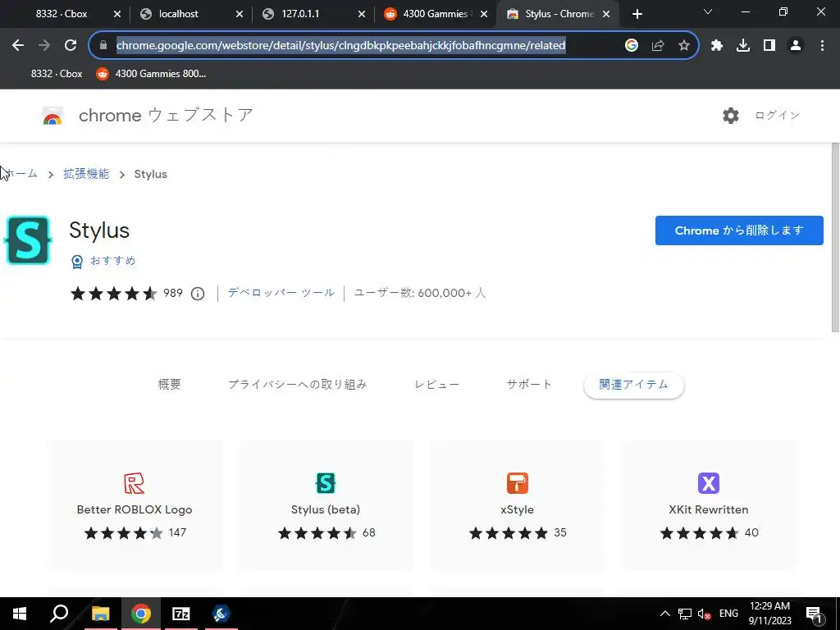
Task: Open the XKit Rewritten extension card
Action: click(x=709, y=505)
